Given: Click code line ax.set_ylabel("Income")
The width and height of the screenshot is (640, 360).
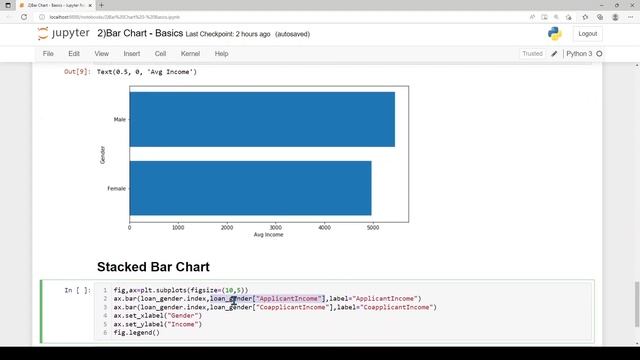Looking at the screenshot, I should click(x=158, y=324).
